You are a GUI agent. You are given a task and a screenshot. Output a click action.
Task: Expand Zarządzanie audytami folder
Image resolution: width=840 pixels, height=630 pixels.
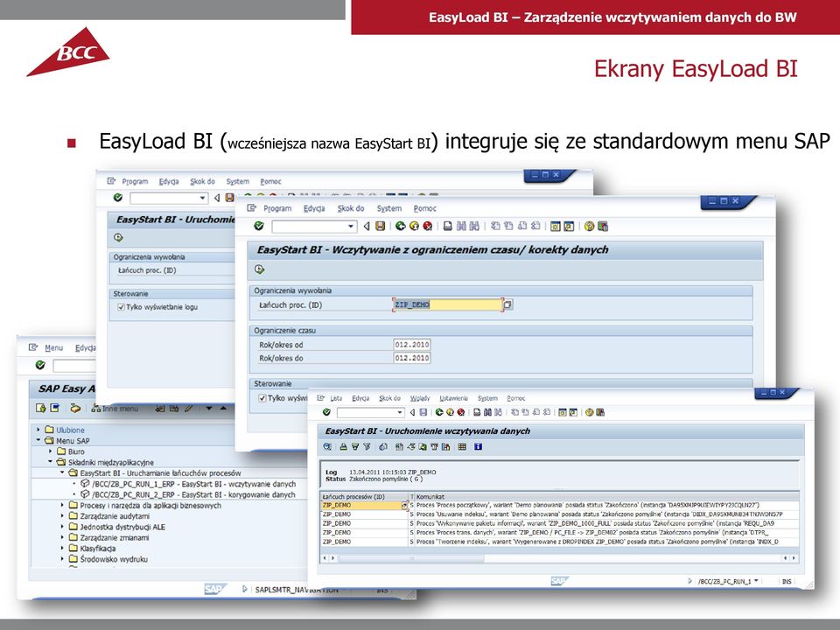[x=62, y=516]
